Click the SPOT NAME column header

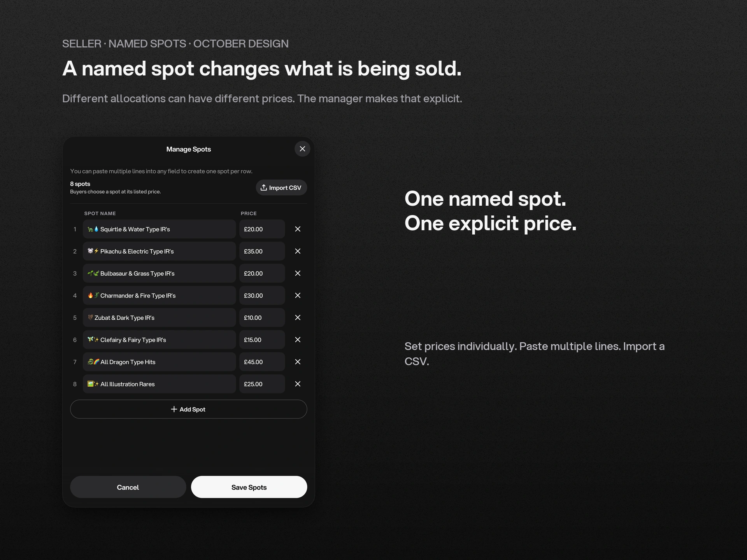click(x=100, y=213)
